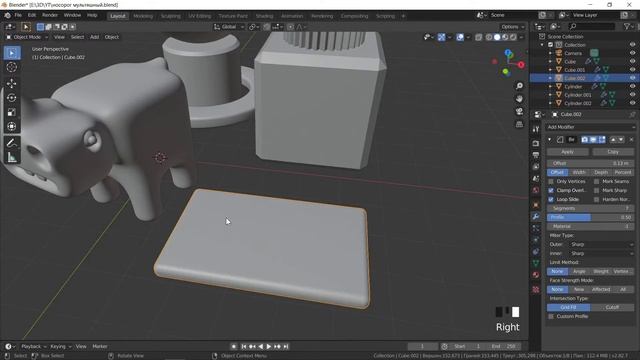Toggle the camera view icon
The image size is (640, 360).
[519, 111]
